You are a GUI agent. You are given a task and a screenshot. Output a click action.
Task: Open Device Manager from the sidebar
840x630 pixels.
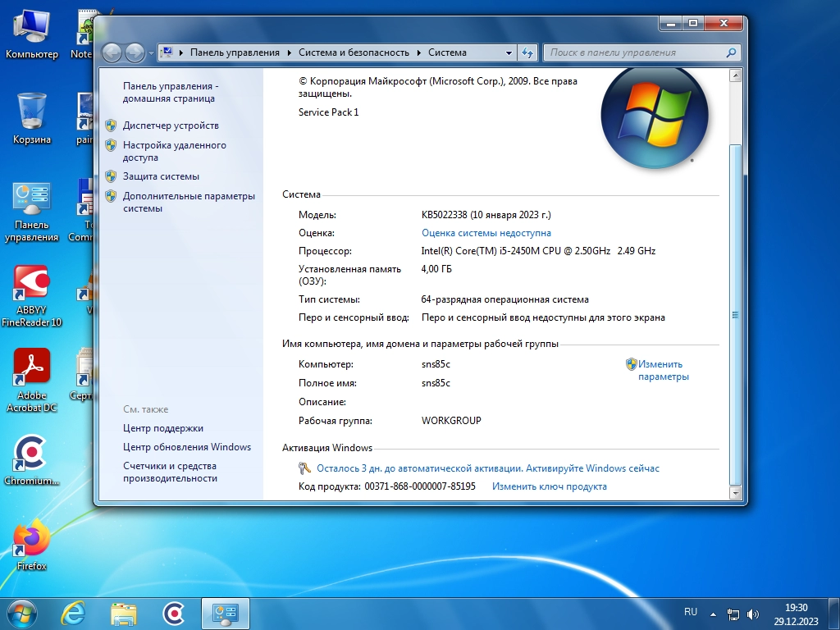tap(171, 126)
